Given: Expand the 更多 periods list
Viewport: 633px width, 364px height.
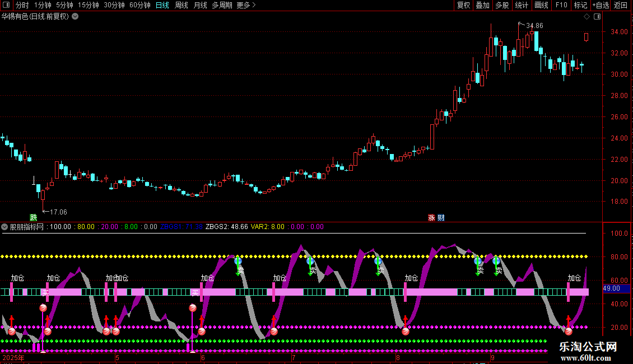Looking at the screenshot, I should 246,5.
